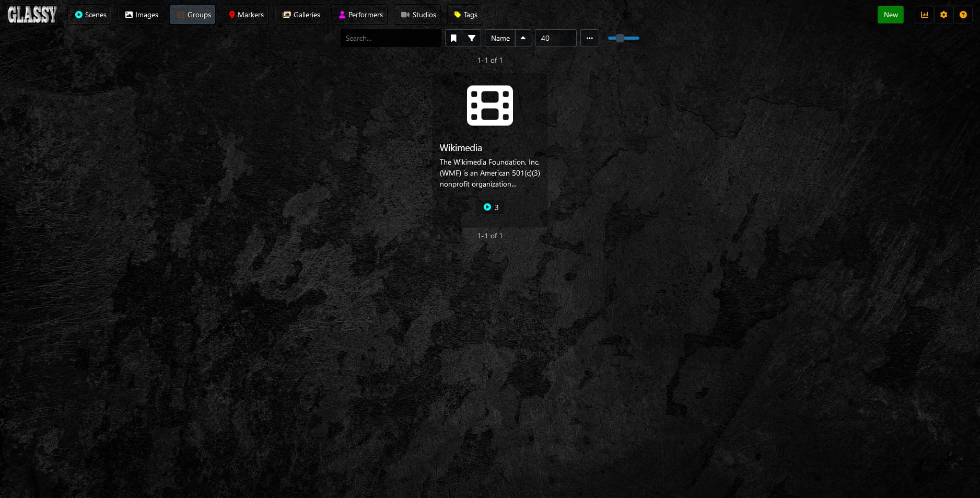
Task: Open the Scenes page
Action: pos(90,15)
